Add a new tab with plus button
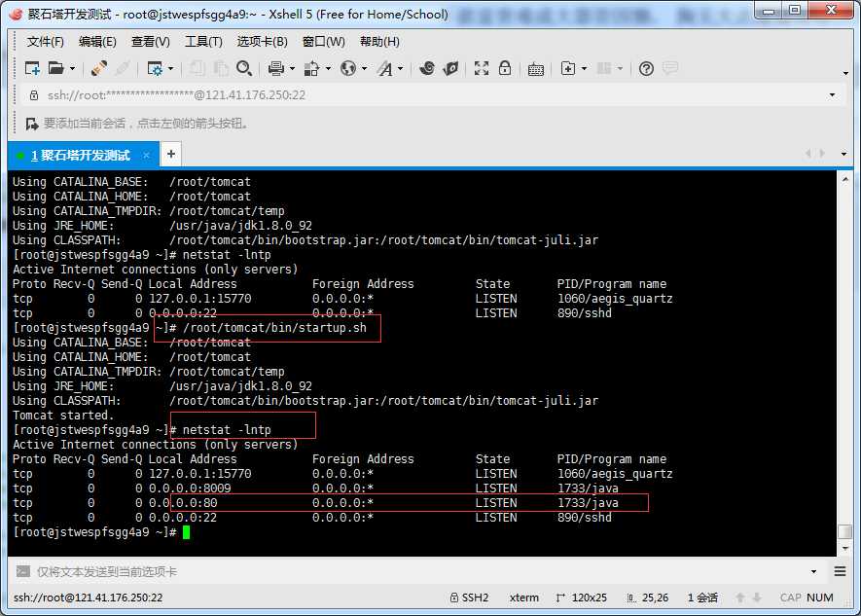The width and height of the screenshot is (861, 616). pos(171,155)
